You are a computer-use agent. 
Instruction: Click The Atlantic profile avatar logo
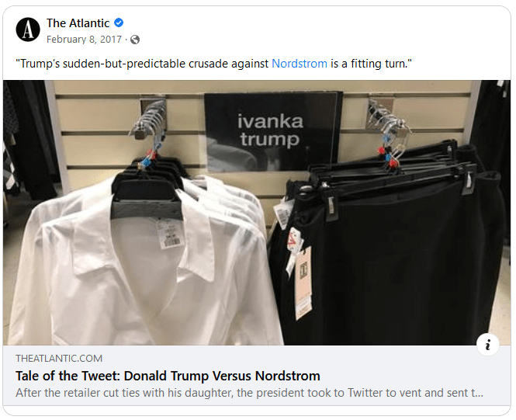pos(29,30)
